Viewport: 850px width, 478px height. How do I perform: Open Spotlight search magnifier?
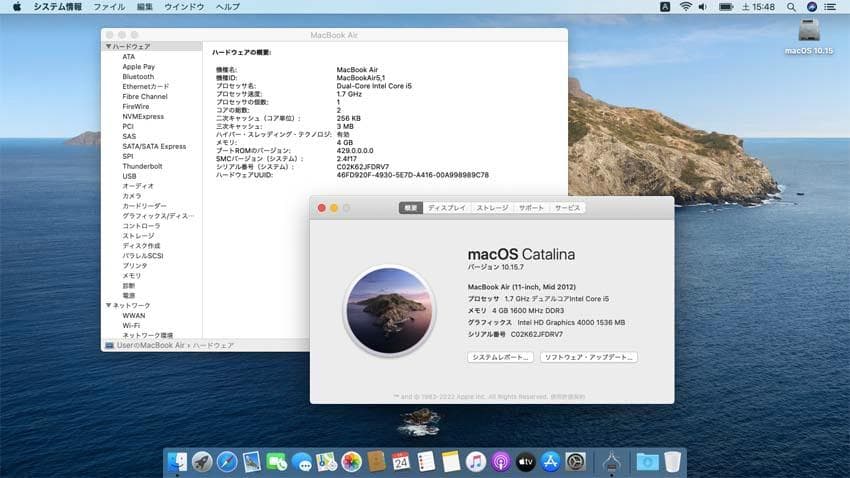click(791, 7)
